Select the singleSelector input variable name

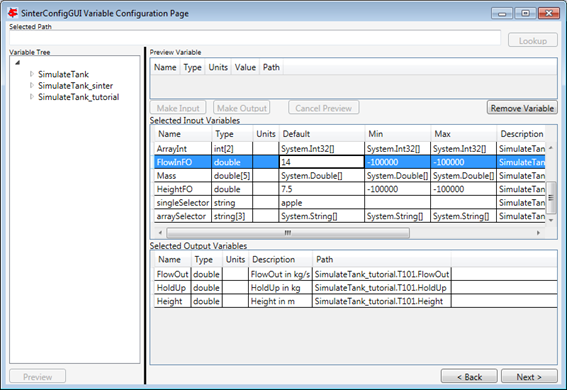[x=183, y=203]
